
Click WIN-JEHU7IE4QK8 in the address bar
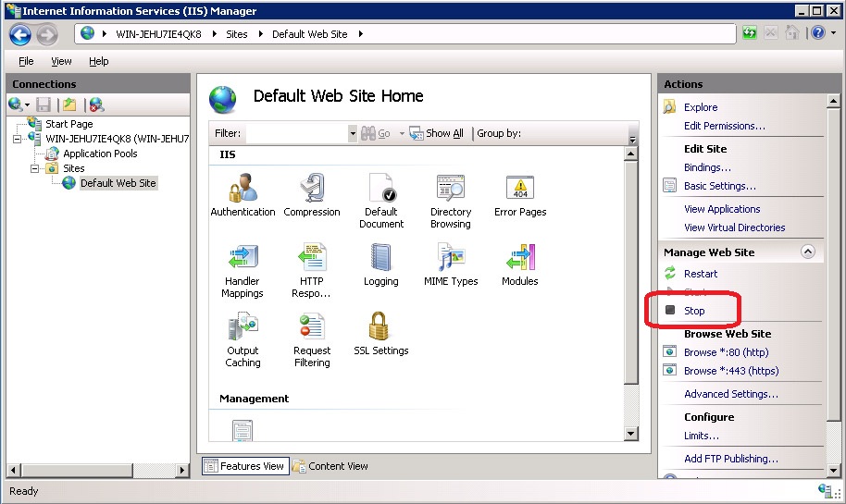[158, 34]
